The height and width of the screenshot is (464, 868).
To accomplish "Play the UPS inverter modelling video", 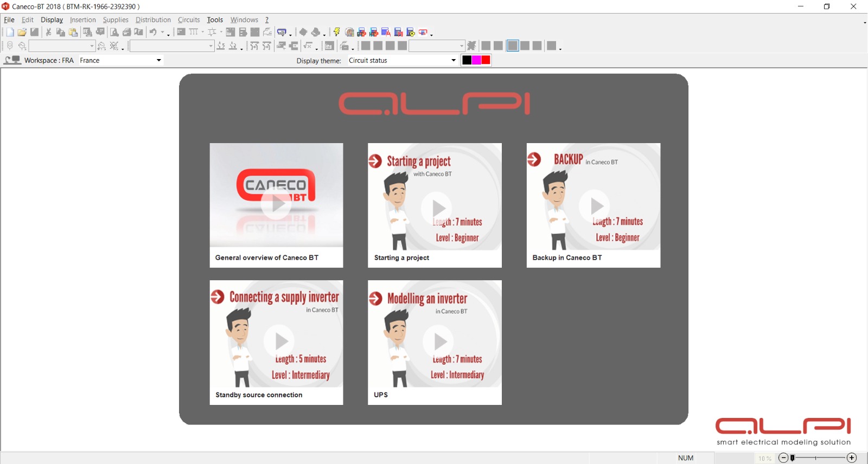I will tap(439, 341).
